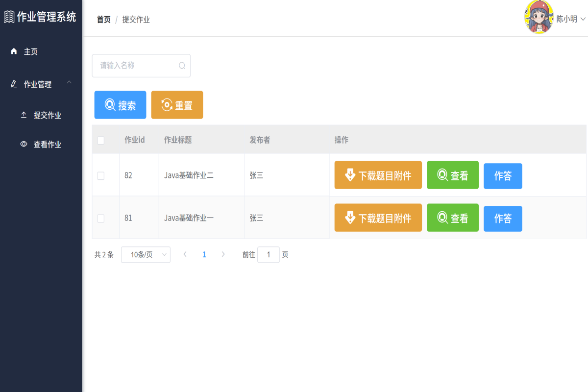Screen dimensions: 588x392
Task: Click the magnifier icon inside the search box
Action: click(x=182, y=65)
